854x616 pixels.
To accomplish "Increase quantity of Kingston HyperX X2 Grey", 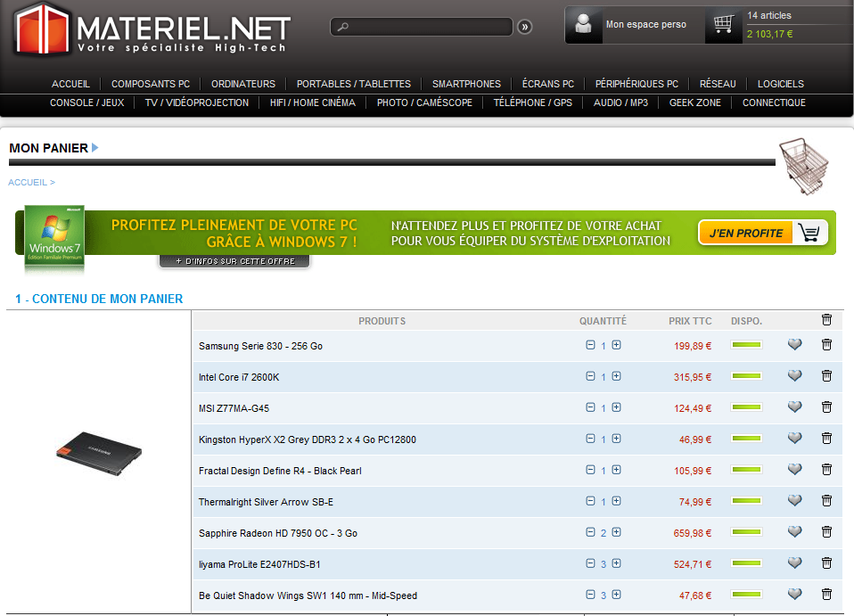I will tap(616, 439).
